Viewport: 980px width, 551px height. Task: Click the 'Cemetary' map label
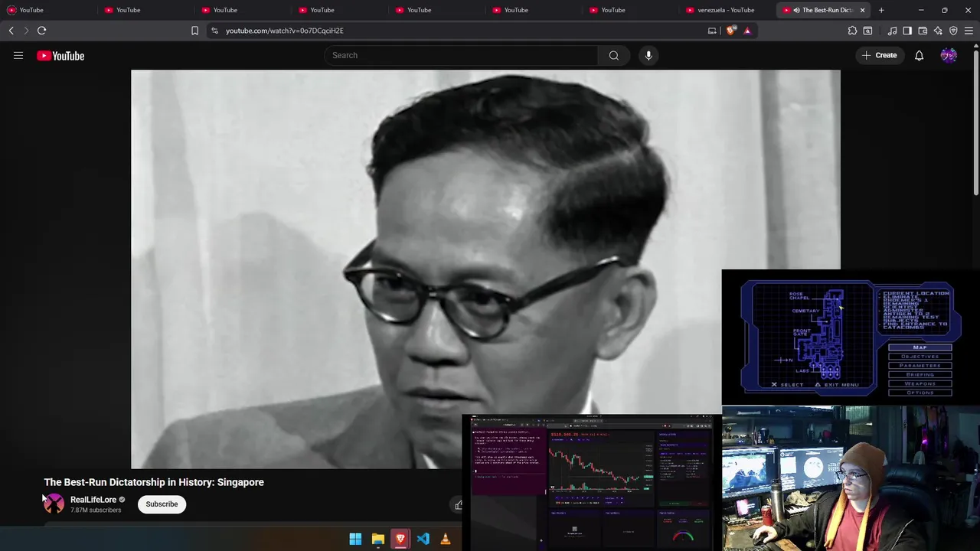pos(805,311)
